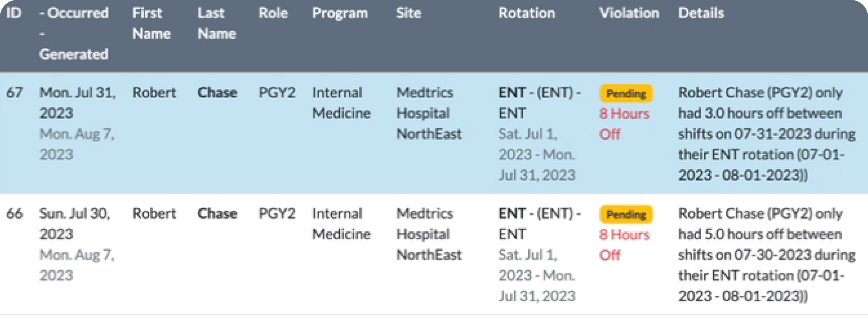Click the Details column header
This screenshot has height=319, width=868.
[701, 13]
